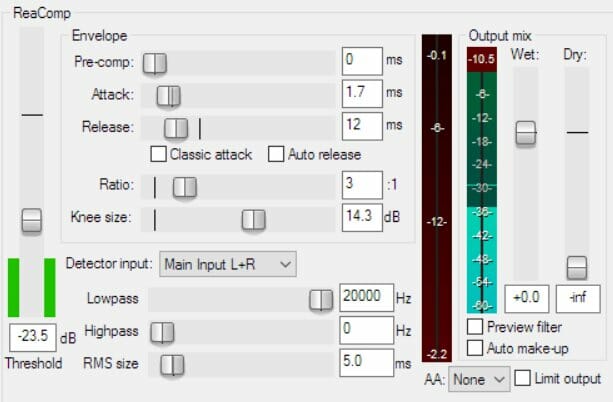Click the Attack slider handle
613x402 pixels.
[168, 96]
